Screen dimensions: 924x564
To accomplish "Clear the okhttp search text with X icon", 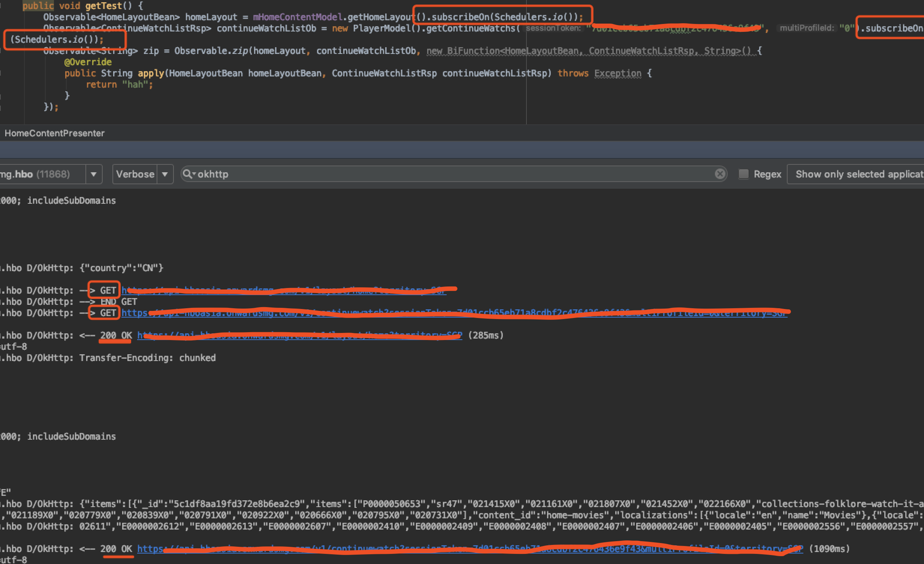I will 720,174.
